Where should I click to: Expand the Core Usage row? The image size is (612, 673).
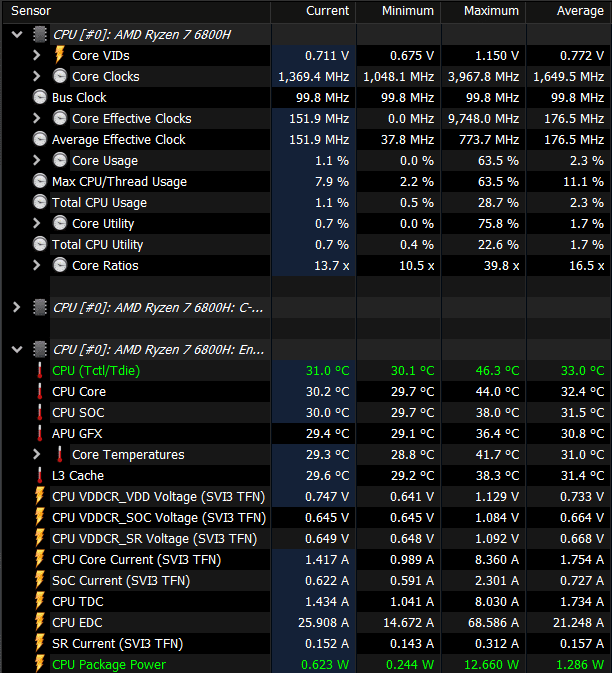(x=37, y=161)
